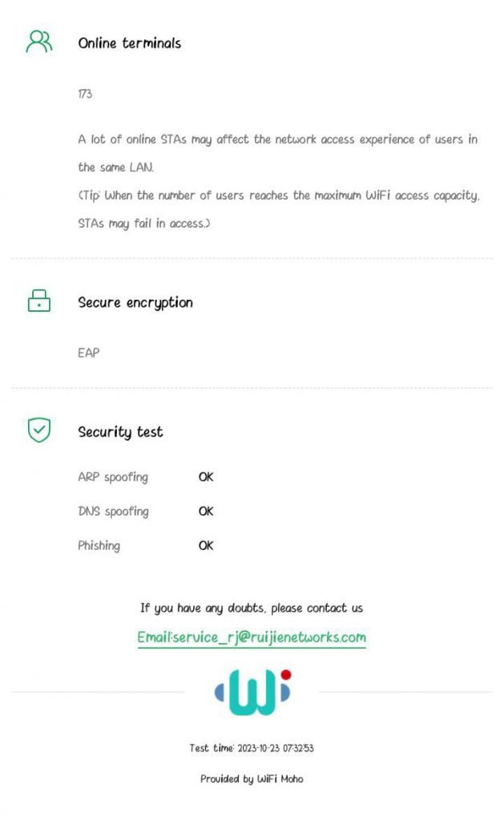Click the DNS spoofing label
The image size is (504, 821).
point(113,511)
